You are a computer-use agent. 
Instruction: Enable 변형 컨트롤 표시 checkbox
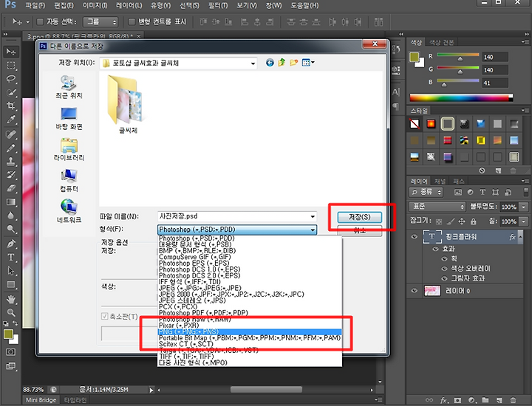coord(132,22)
